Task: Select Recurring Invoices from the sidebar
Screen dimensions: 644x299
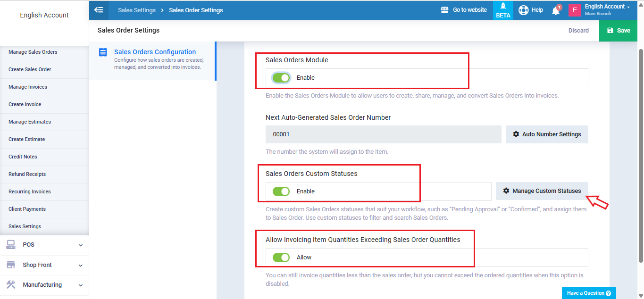Action: point(30,191)
